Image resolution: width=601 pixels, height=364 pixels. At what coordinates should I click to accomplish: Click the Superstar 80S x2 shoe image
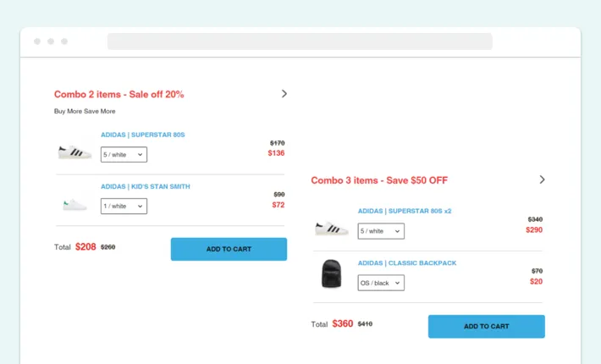tap(332, 229)
